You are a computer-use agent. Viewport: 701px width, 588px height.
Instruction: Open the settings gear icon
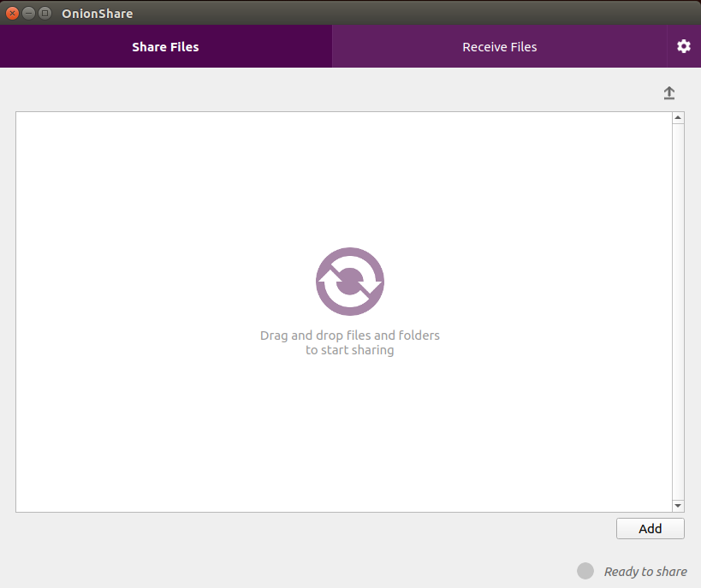683,46
